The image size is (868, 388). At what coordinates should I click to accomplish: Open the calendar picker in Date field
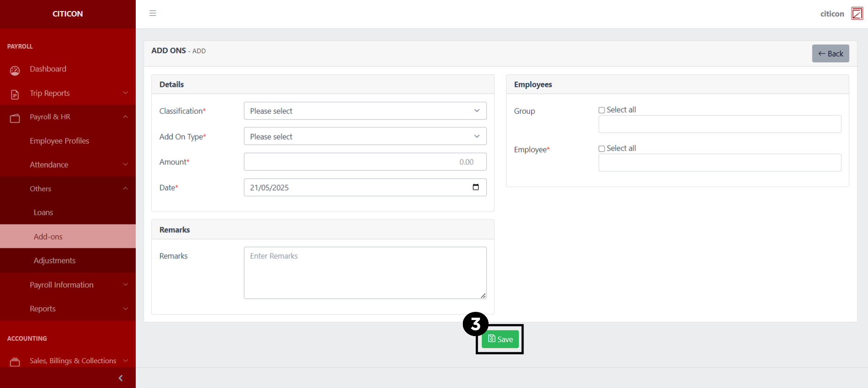(475, 187)
